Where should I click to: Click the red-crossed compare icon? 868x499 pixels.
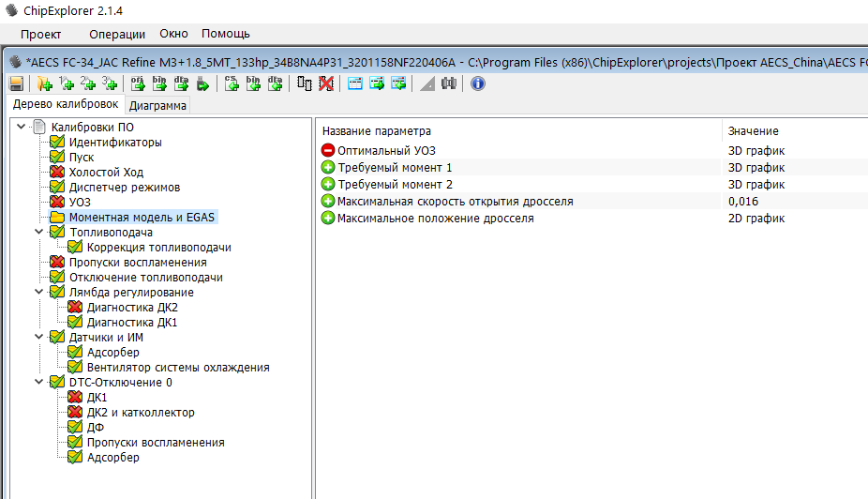click(x=325, y=83)
